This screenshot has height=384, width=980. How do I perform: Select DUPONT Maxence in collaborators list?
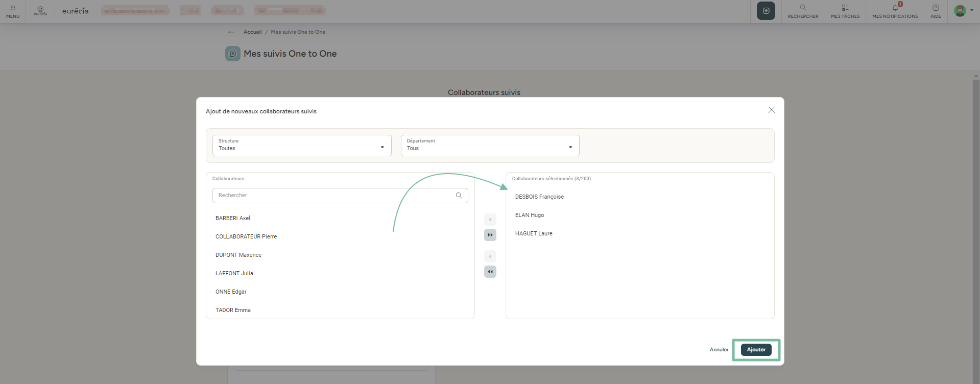tap(238, 255)
